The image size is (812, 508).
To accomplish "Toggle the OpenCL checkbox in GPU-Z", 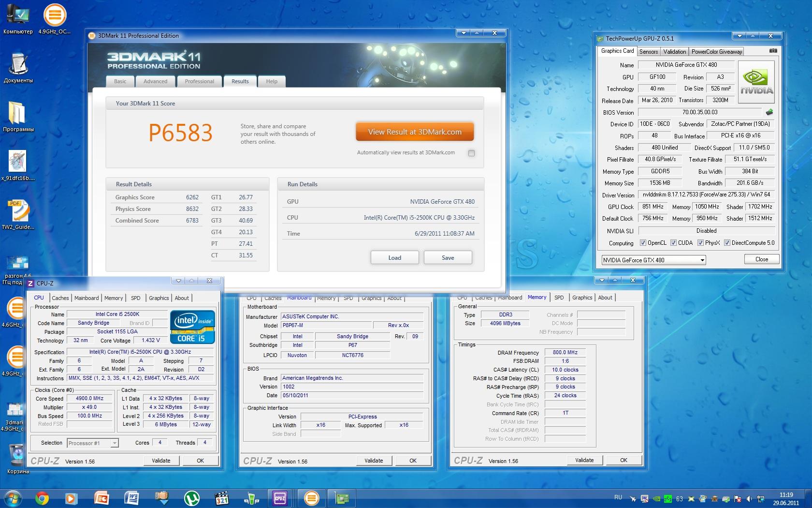I will pos(643,243).
